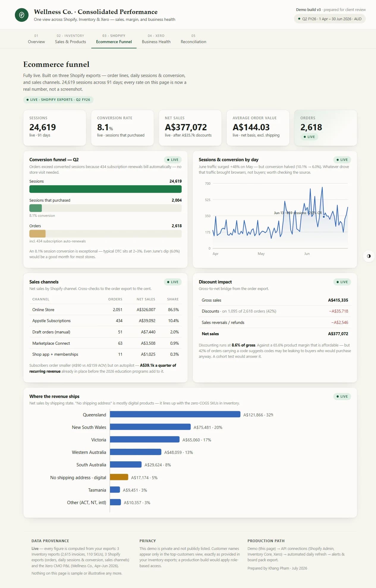Click the Tasmania revenue bar
Screen dimensions: 376x588
(115, 490)
